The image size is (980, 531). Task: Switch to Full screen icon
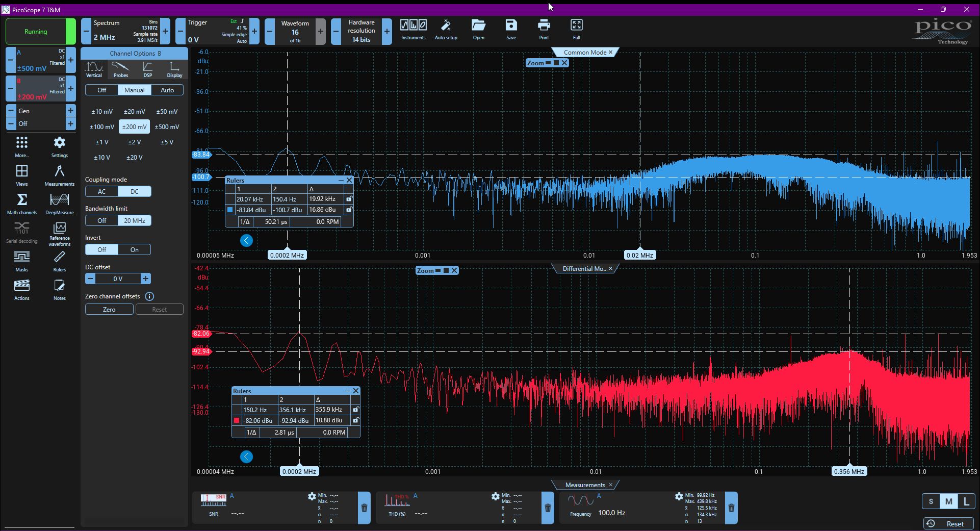pyautogui.click(x=576, y=29)
